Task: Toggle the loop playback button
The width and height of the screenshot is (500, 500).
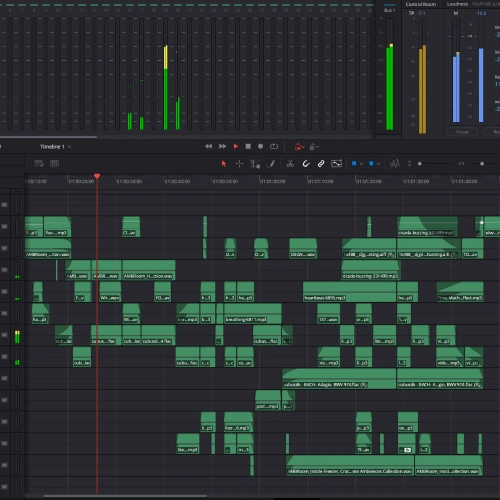Action: point(274,146)
